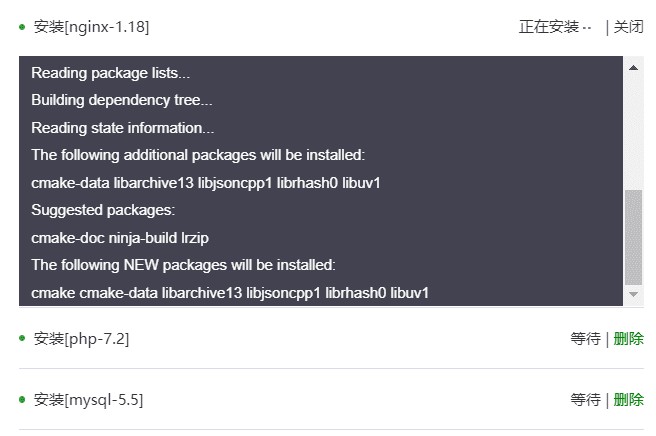The width and height of the screenshot is (656, 436).
Task: Click the 'cmake-doc ninja-build lrzip' log line
Action: pos(120,238)
